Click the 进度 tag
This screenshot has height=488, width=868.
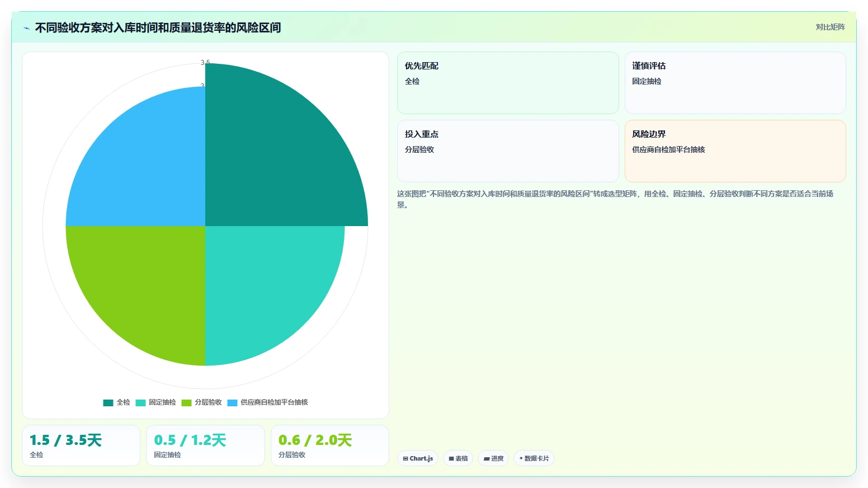(x=493, y=458)
